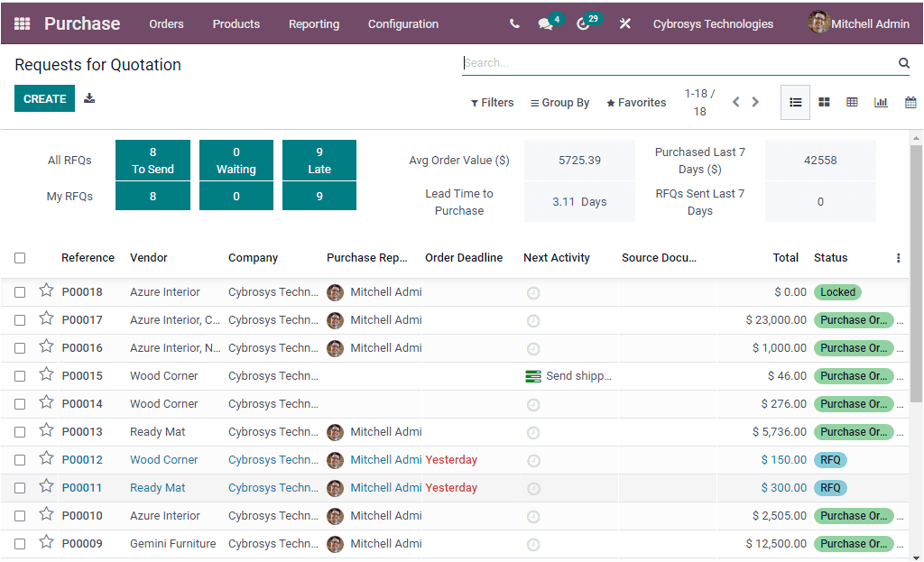
Task: Star the P00015 quotation as favorite
Action: (x=46, y=374)
